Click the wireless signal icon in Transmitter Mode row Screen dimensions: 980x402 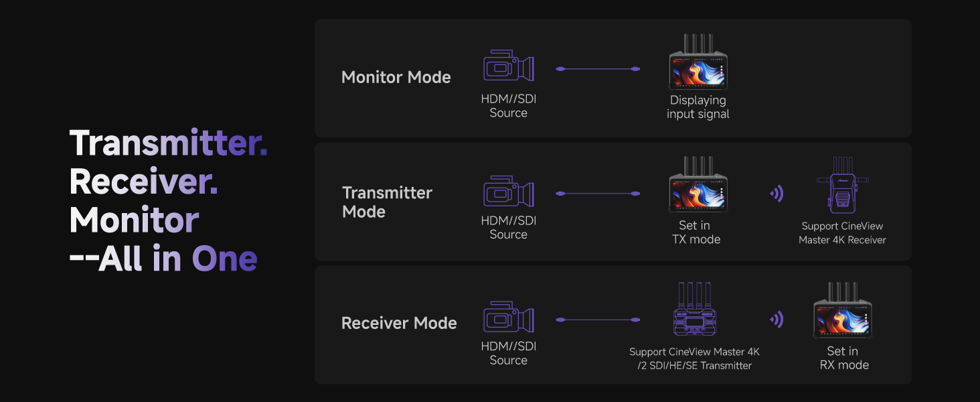click(x=777, y=194)
